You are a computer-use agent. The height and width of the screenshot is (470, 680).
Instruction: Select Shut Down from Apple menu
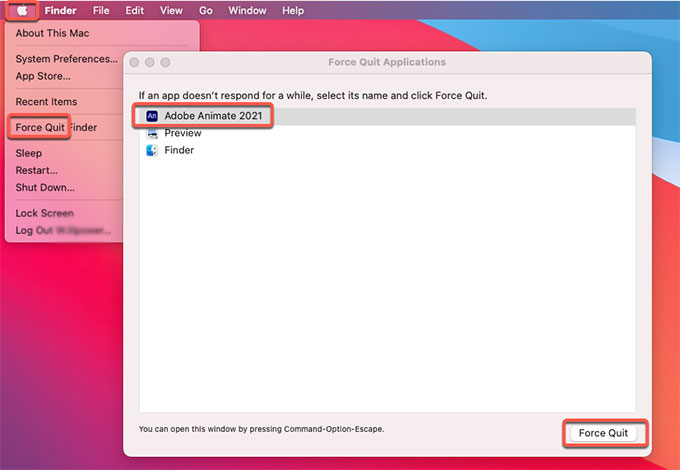click(45, 188)
